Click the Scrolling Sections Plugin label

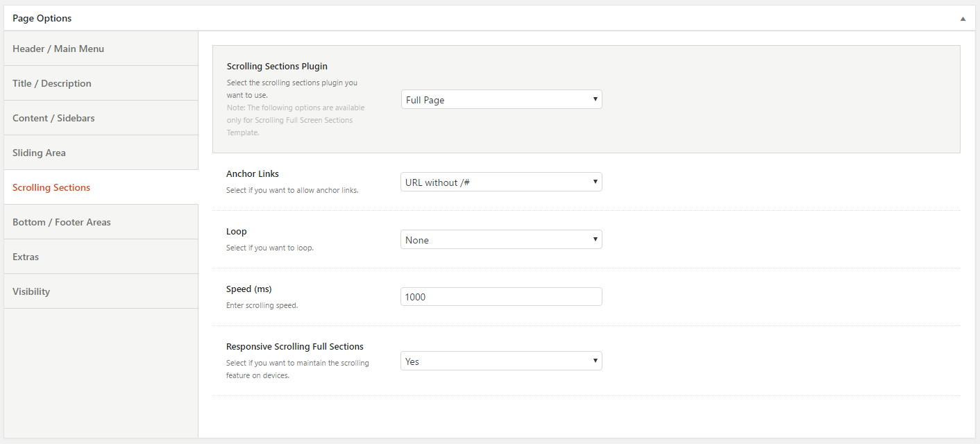pyautogui.click(x=277, y=67)
